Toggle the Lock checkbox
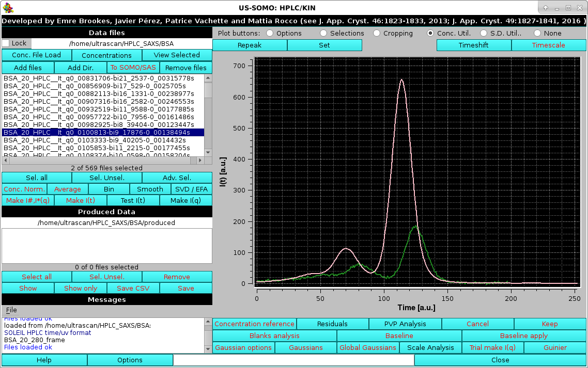The image size is (588, 368). (x=5, y=43)
